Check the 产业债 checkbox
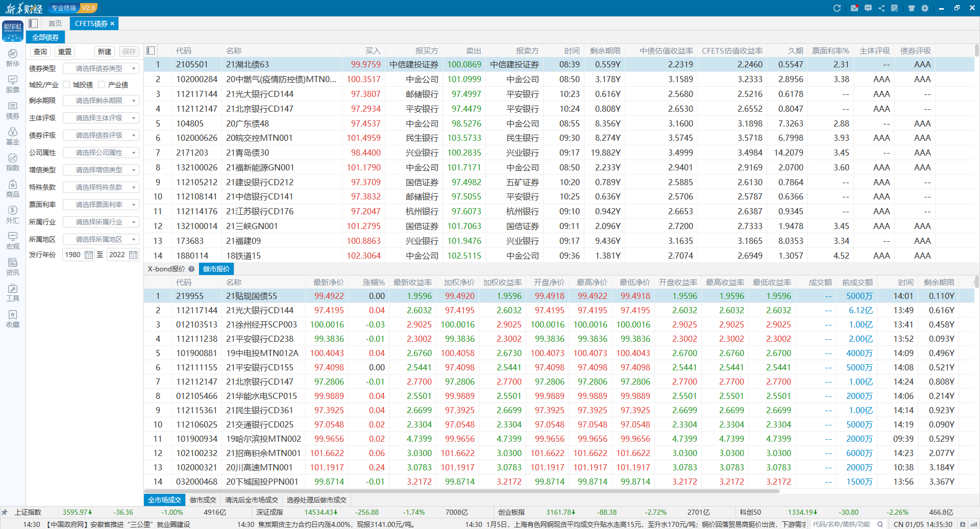Viewport: 980px width, 529px height. pos(102,85)
